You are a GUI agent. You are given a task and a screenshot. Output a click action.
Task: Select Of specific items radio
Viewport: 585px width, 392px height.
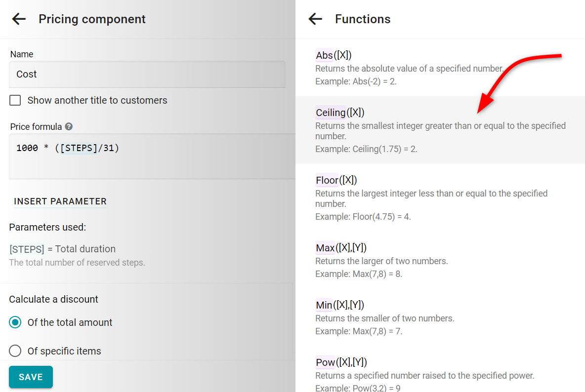[15, 351]
